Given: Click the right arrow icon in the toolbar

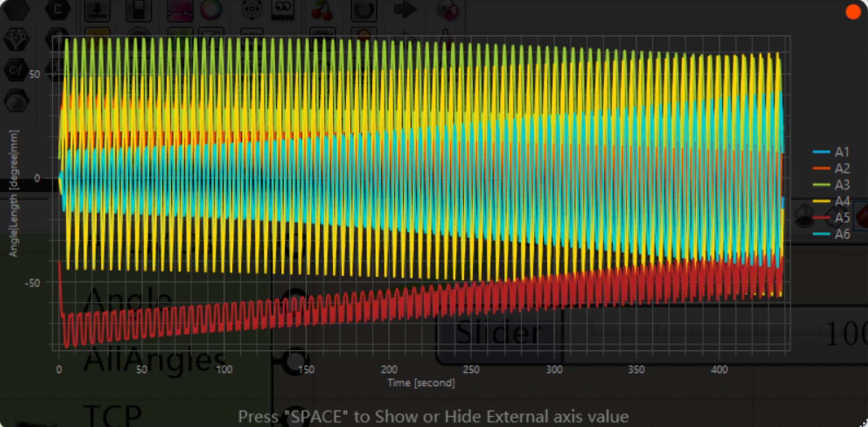Looking at the screenshot, I should (x=405, y=10).
